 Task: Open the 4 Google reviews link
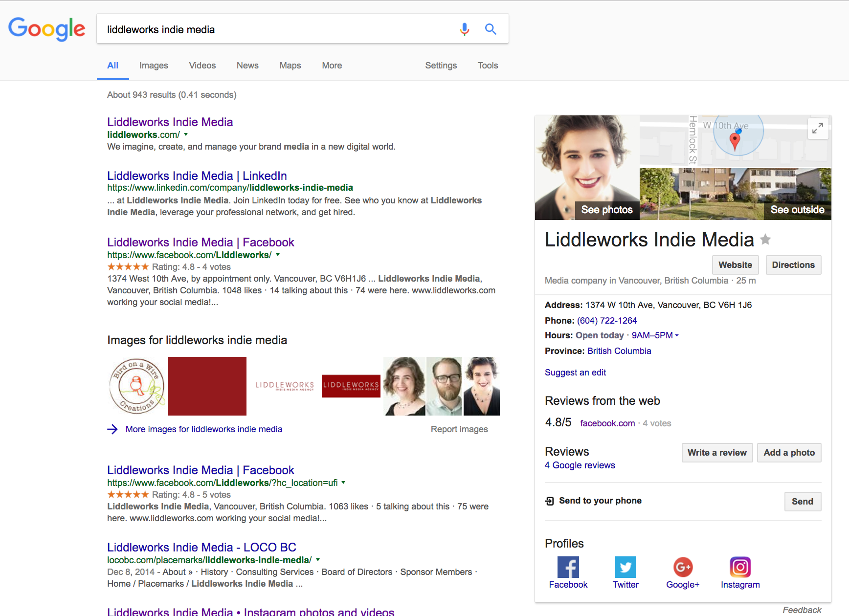click(580, 465)
